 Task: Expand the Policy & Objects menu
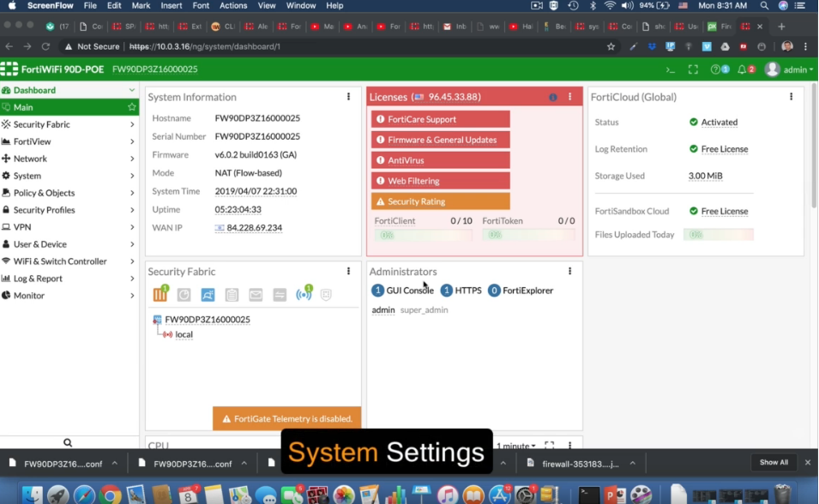pos(69,193)
